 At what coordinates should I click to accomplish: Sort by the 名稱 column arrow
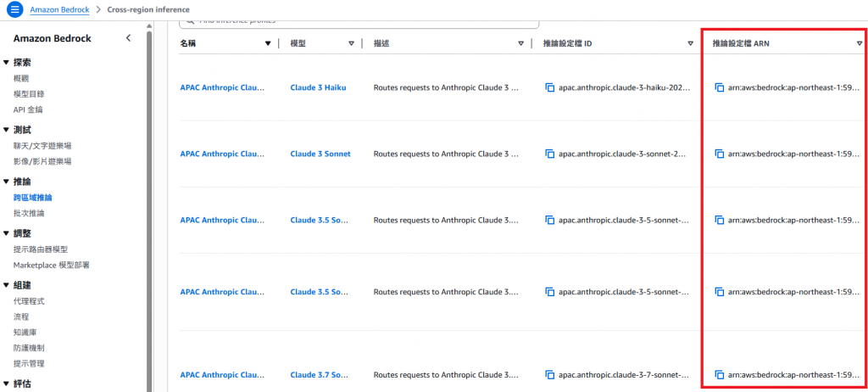point(268,44)
